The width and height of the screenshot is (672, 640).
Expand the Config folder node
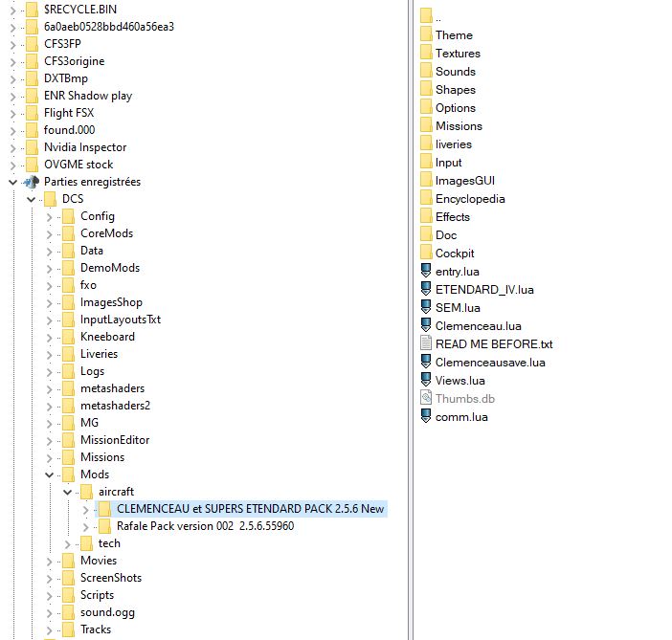[x=49, y=217]
